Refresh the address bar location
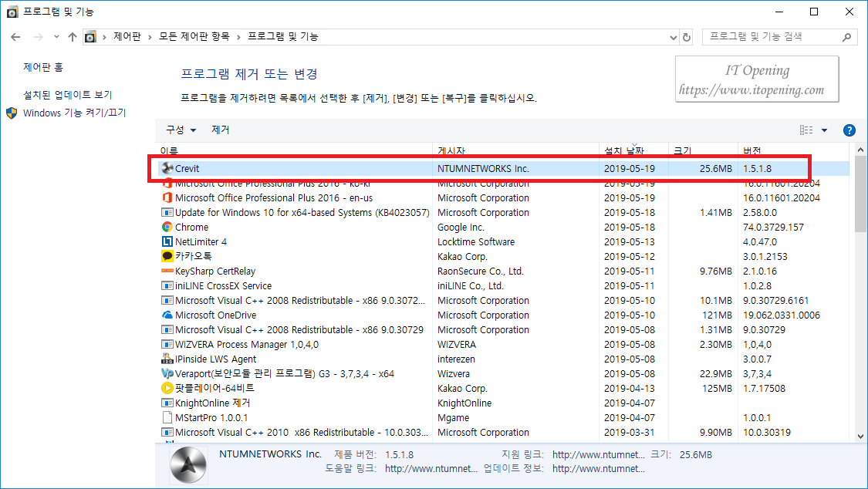The height and width of the screenshot is (489, 868). [x=687, y=37]
